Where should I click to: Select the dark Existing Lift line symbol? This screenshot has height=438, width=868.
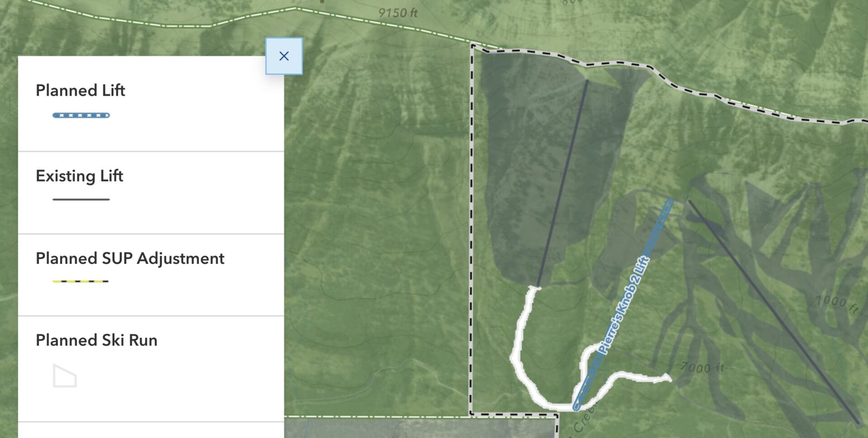pyautogui.click(x=81, y=199)
